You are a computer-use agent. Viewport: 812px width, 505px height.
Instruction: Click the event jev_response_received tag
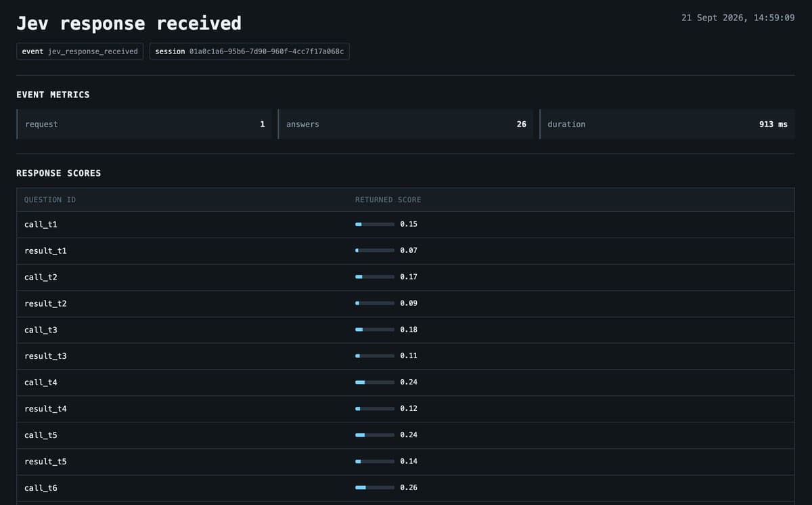click(80, 51)
